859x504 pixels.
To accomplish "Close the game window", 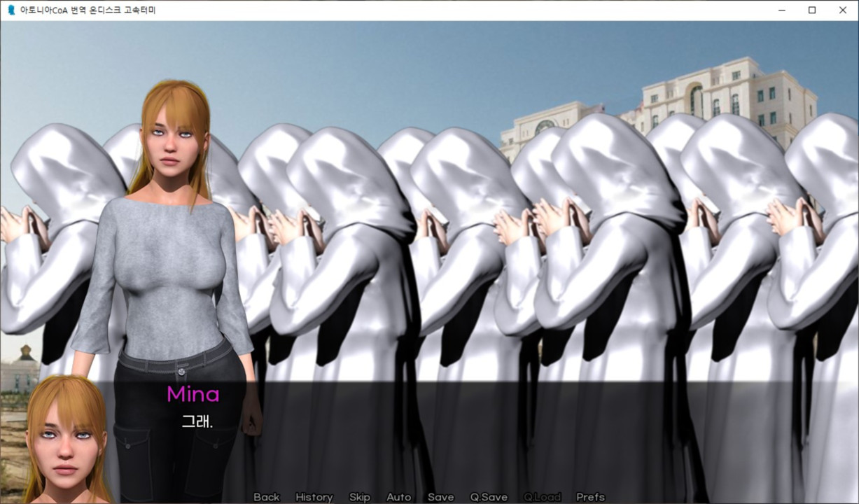I will (x=843, y=10).
